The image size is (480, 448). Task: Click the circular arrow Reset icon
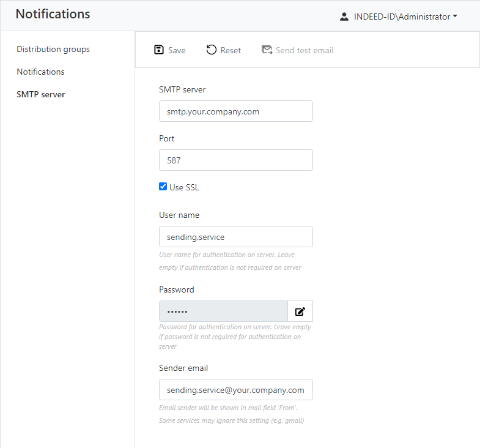pyautogui.click(x=212, y=50)
